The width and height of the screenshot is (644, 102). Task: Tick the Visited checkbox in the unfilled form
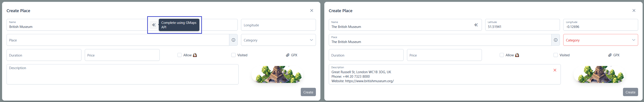tap(233, 55)
